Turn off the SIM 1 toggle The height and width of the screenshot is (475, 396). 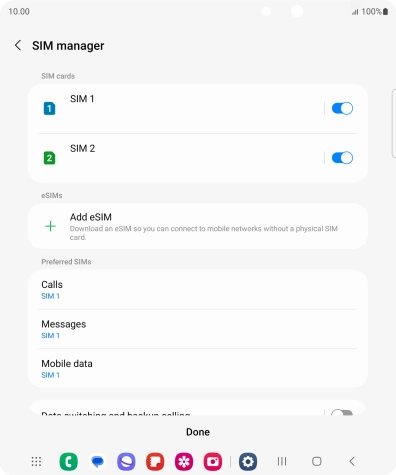coord(342,108)
